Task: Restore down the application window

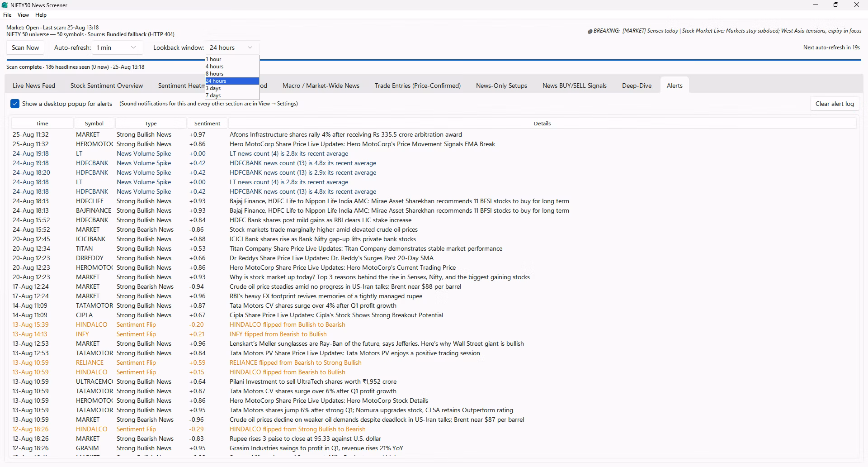Action: point(836,5)
